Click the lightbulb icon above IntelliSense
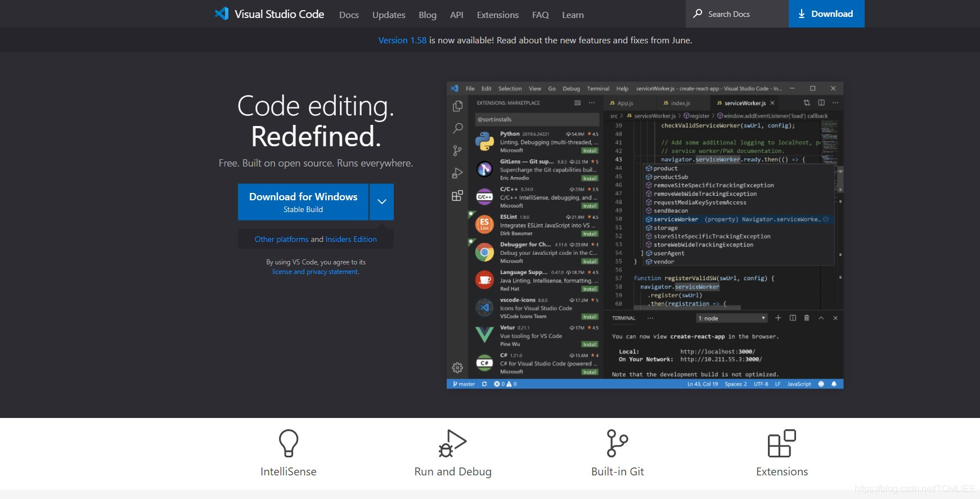This screenshot has height=499, width=980. coord(289,443)
